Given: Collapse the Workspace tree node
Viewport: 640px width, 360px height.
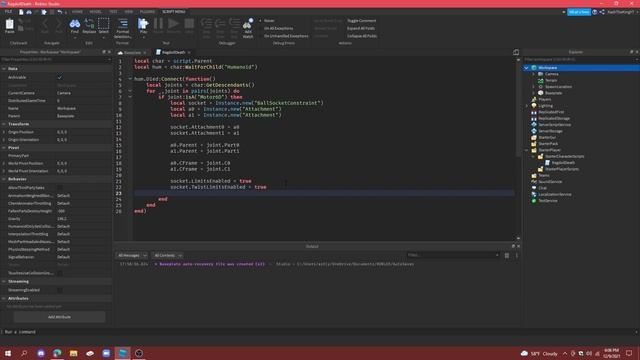Looking at the screenshot, I should [x=527, y=68].
